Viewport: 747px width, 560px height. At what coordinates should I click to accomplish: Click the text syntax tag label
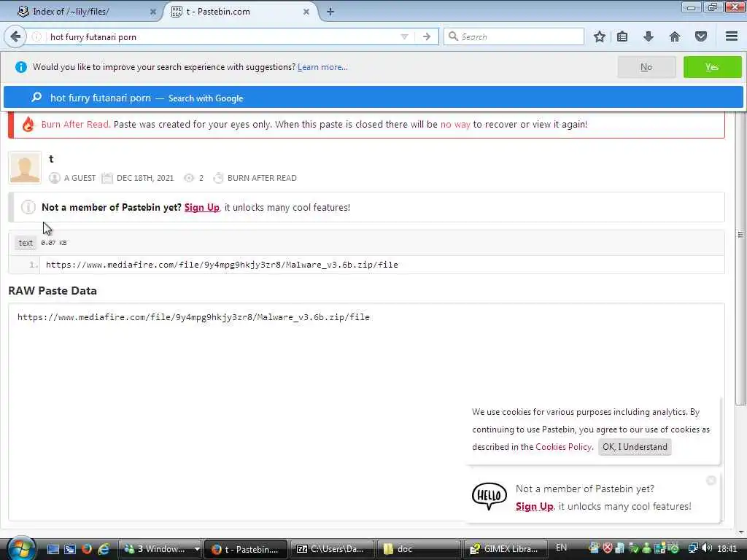click(x=26, y=243)
